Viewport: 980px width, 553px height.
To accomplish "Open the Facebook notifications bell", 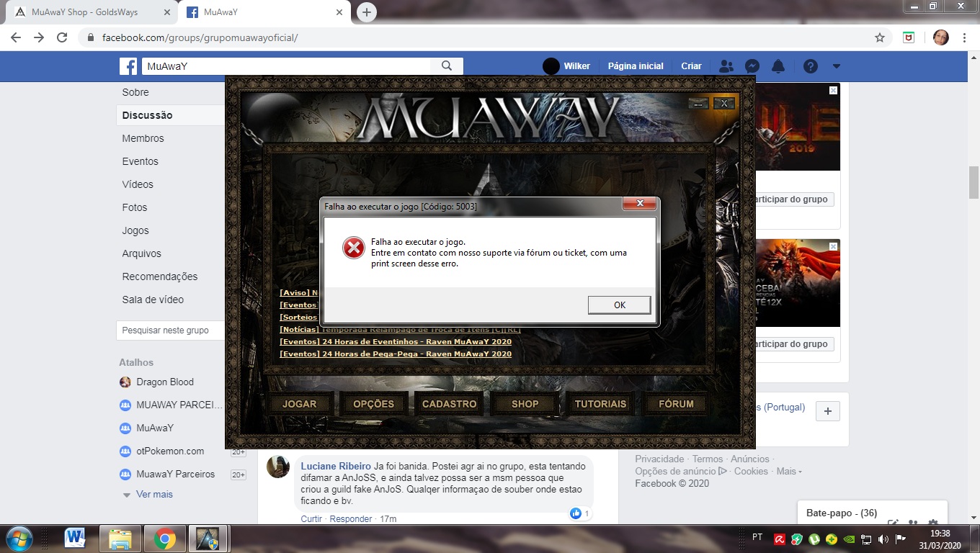I will tap(778, 66).
